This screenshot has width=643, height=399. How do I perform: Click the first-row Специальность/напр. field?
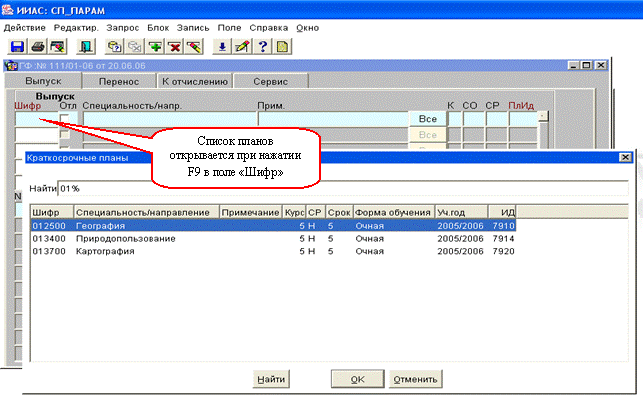coord(169,119)
